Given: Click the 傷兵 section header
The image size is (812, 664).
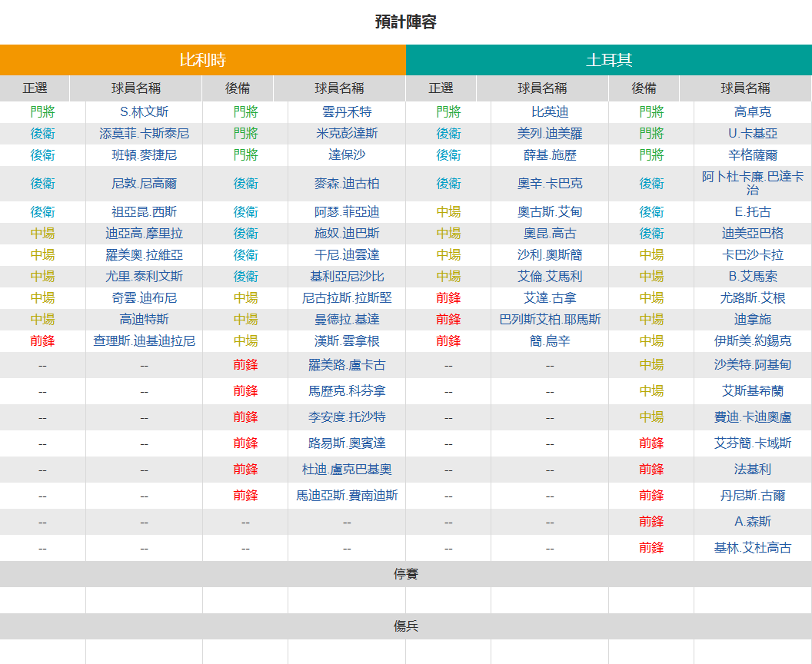Looking at the screenshot, I should point(406,626).
